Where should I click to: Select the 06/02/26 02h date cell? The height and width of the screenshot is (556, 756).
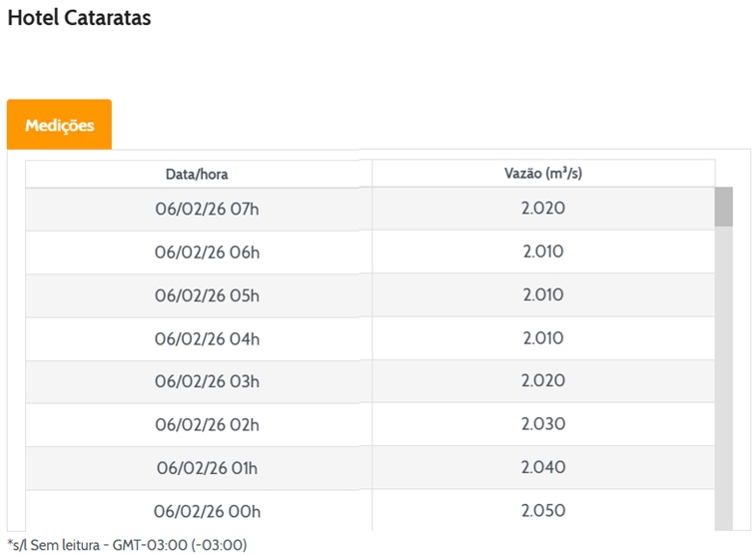click(207, 425)
